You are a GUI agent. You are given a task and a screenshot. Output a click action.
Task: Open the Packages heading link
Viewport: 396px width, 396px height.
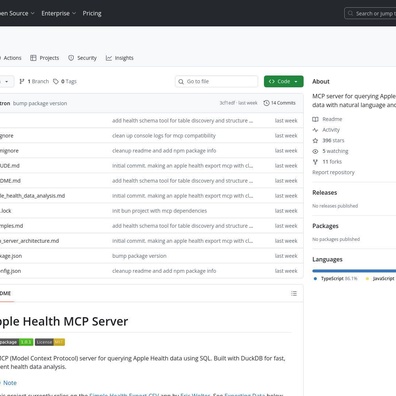(325, 226)
